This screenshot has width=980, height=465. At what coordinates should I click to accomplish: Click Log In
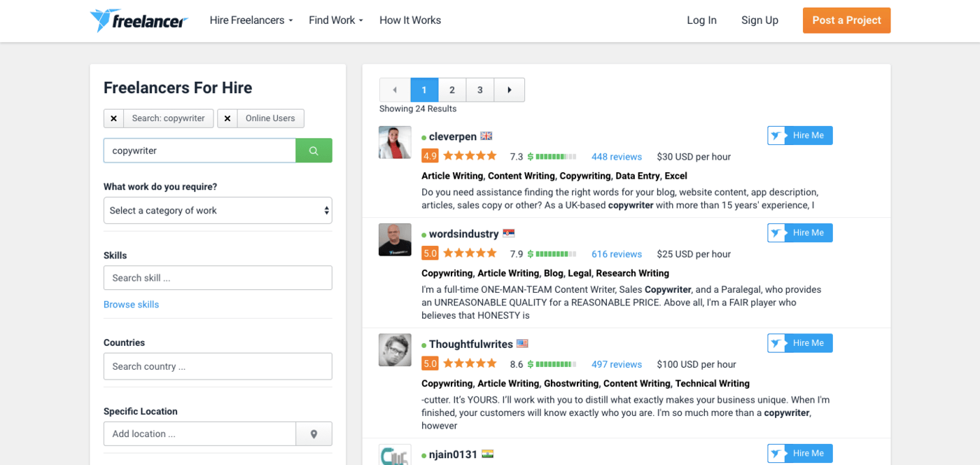pos(701,20)
